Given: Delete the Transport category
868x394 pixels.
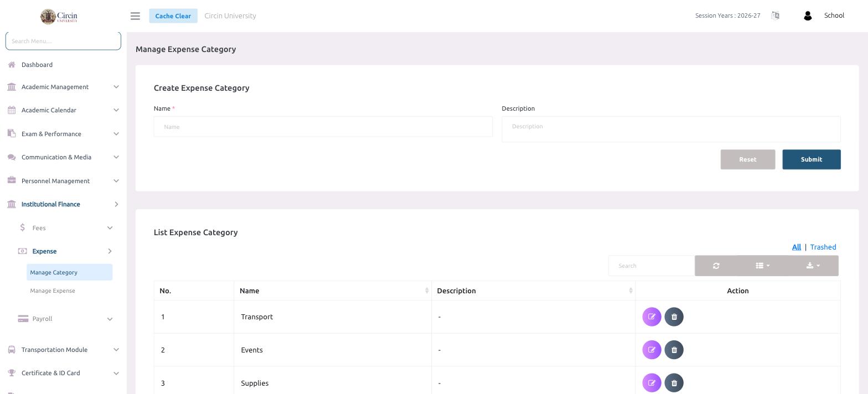Looking at the screenshot, I should tap(674, 317).
